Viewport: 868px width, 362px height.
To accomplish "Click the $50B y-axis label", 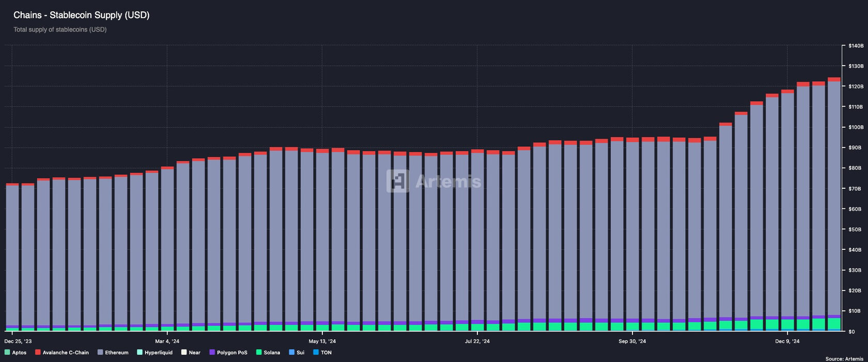I will click(855, 229).
